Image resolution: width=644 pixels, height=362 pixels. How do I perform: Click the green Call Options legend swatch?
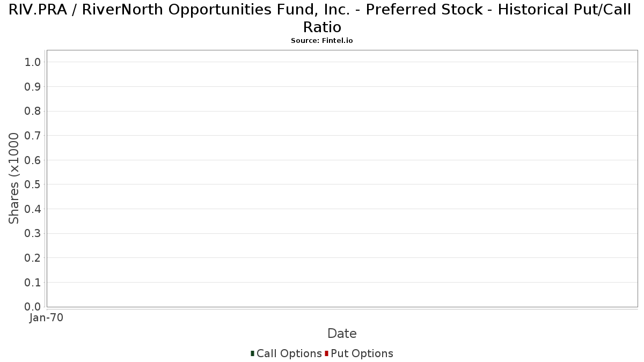pyautogui.click(x=252, y=353)
